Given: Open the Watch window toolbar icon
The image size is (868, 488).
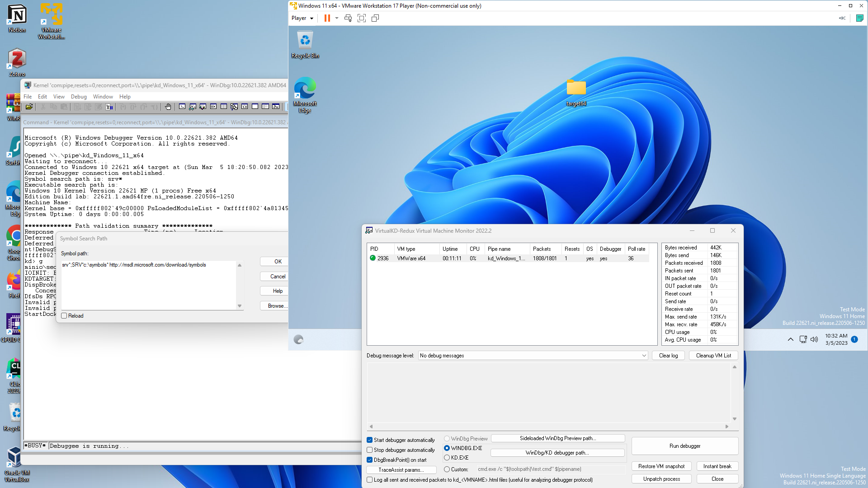Looking at the screenshot, I should (x=193, y=107).
